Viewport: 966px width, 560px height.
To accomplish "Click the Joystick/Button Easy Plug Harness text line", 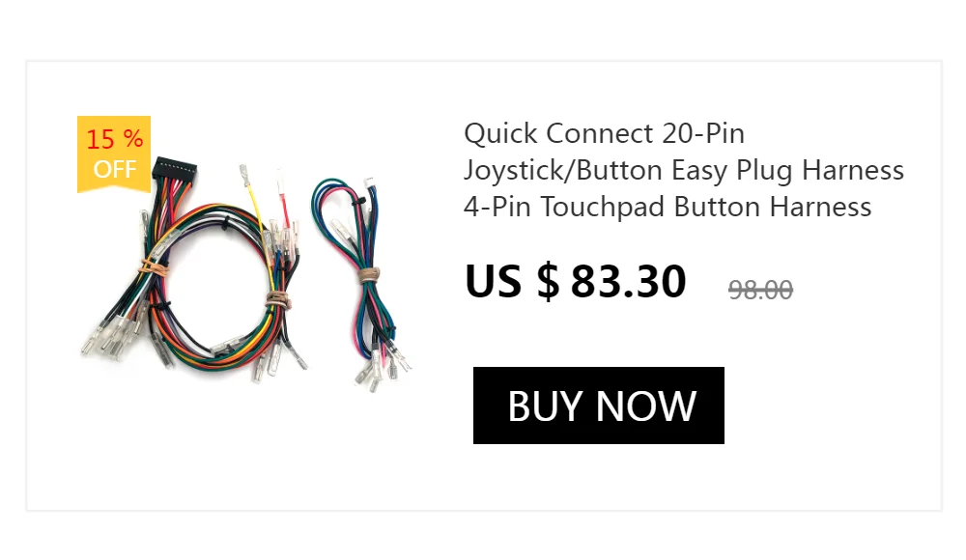I will pos(684,170).
